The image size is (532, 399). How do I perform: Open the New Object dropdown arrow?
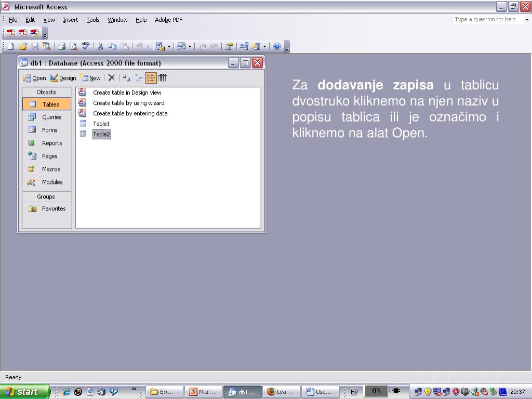tap(264, 46)
